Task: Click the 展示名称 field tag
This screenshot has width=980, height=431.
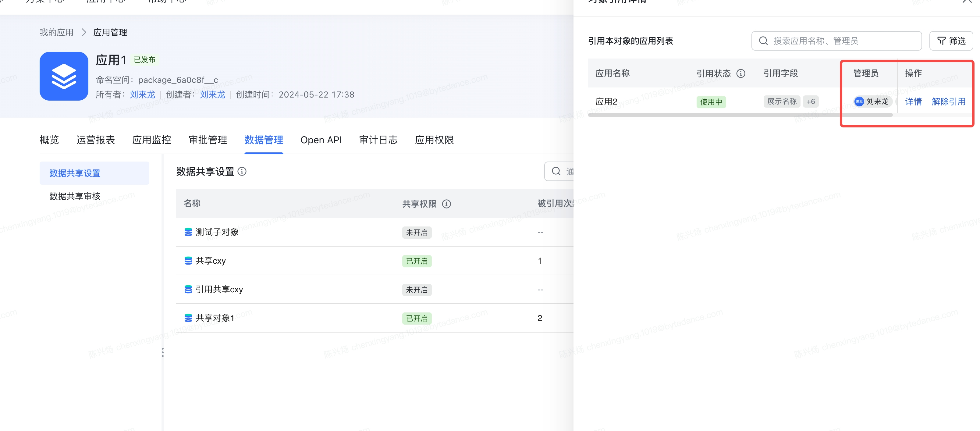Action: tap(782, 102)
